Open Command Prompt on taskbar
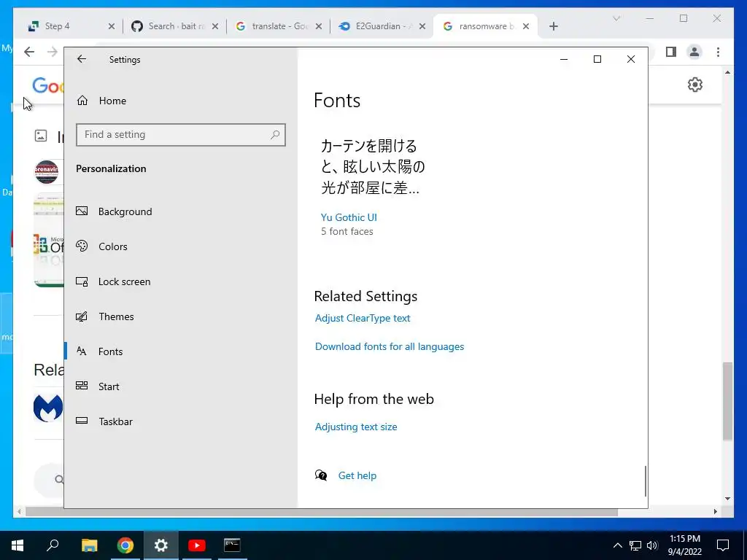 tap(232, 545)
